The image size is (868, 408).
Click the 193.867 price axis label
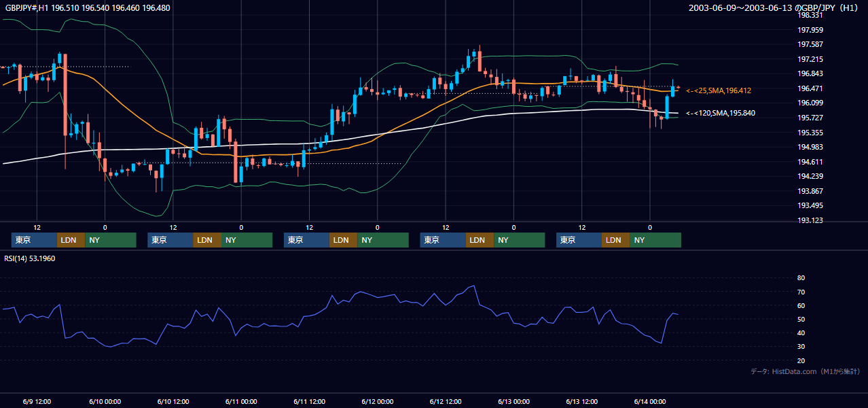(x=811, y=191)
